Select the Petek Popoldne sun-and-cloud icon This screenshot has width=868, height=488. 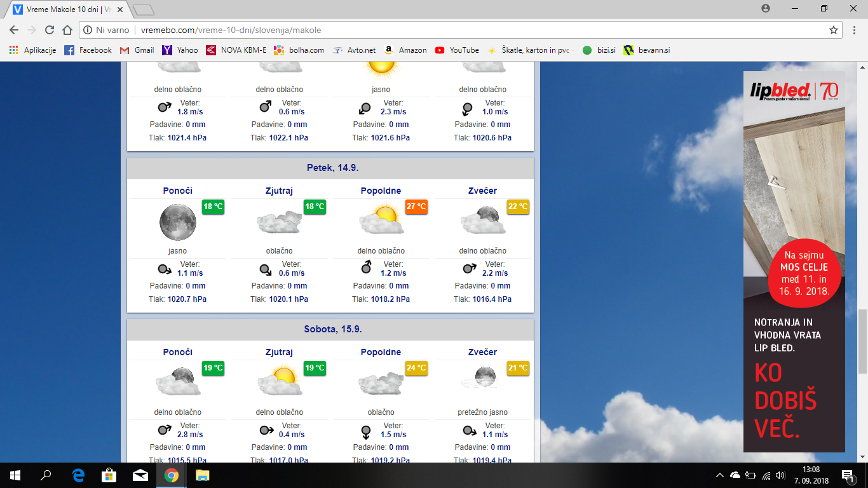click(x=381, y=220)
